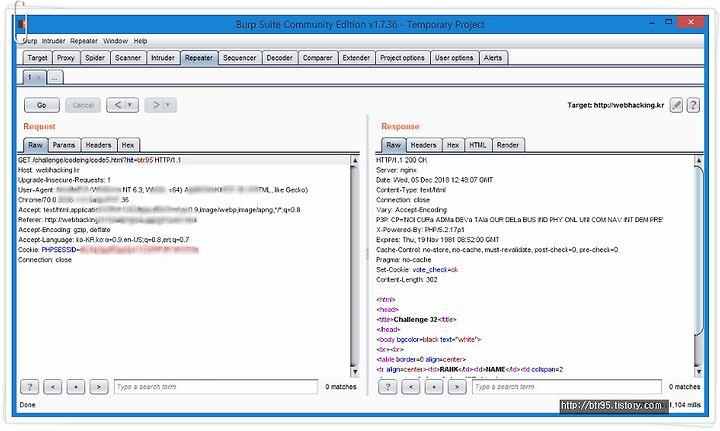This screenshot has width=720, height=431.
Task: Open the Burp menu
Action: [30, 41]
